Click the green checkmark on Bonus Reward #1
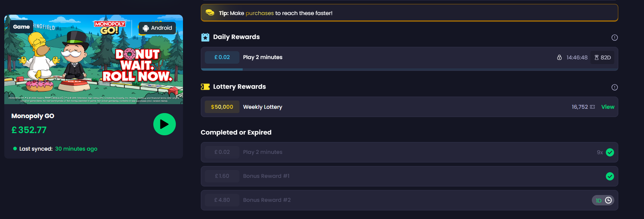The image size is (644, 219). pyautogui.click(x=610, y=176)
